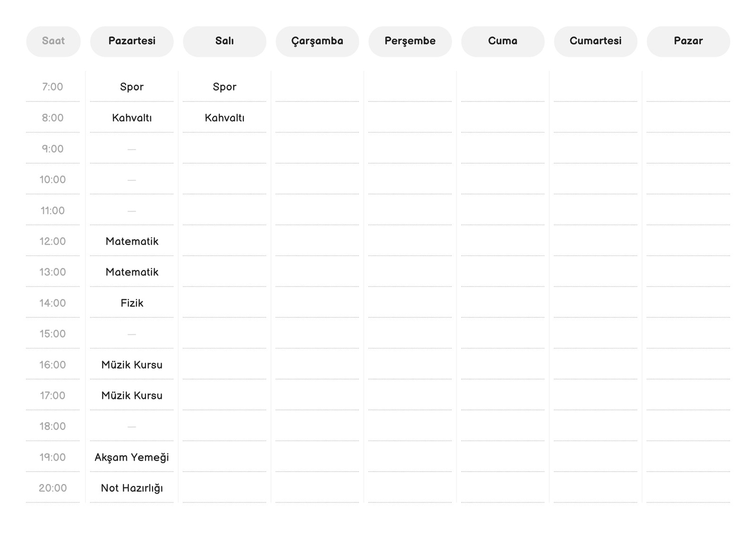Open the Fizik entry at 14:00

[132, 303]
